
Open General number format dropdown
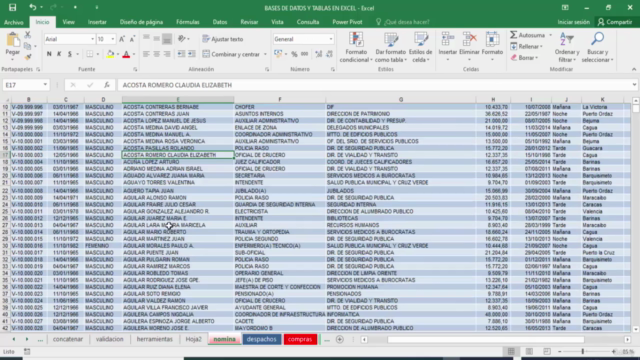pos(331,39)
